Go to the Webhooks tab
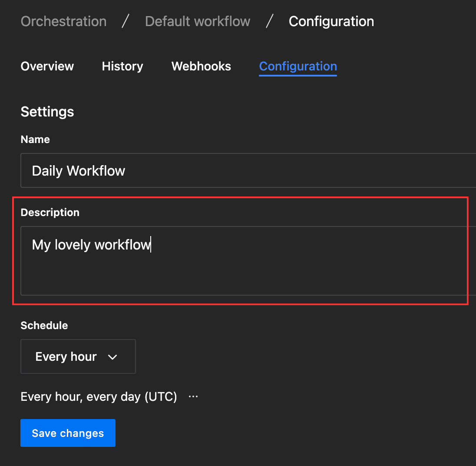 click(201, 66)
